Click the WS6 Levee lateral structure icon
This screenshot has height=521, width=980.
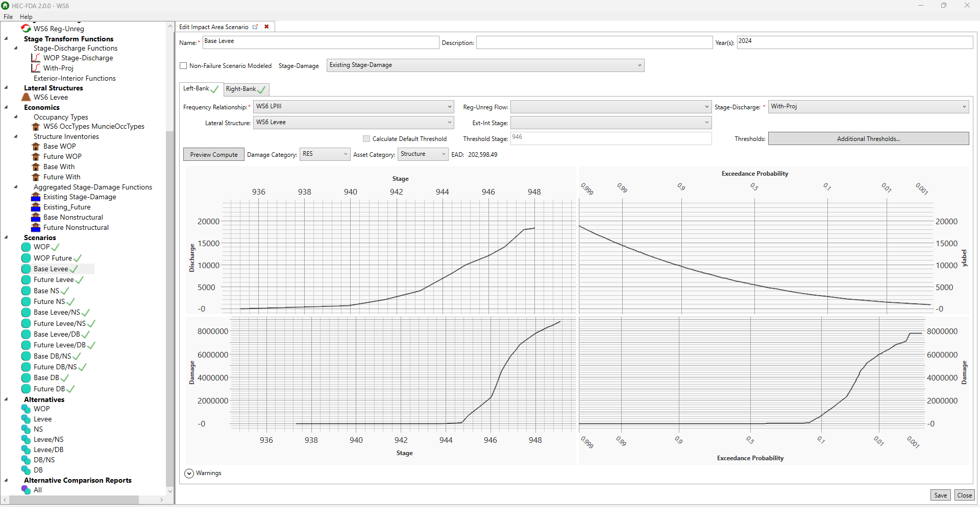(27, 97)
